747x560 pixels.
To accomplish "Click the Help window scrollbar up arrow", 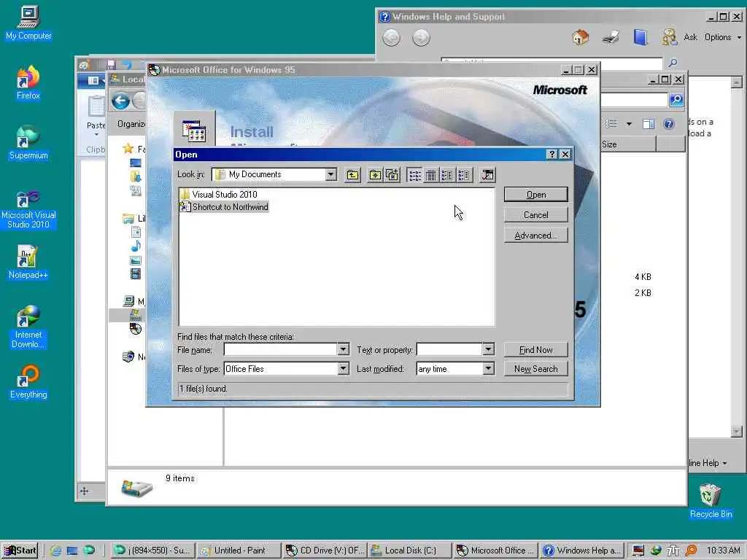I will (x=737, y=82).
